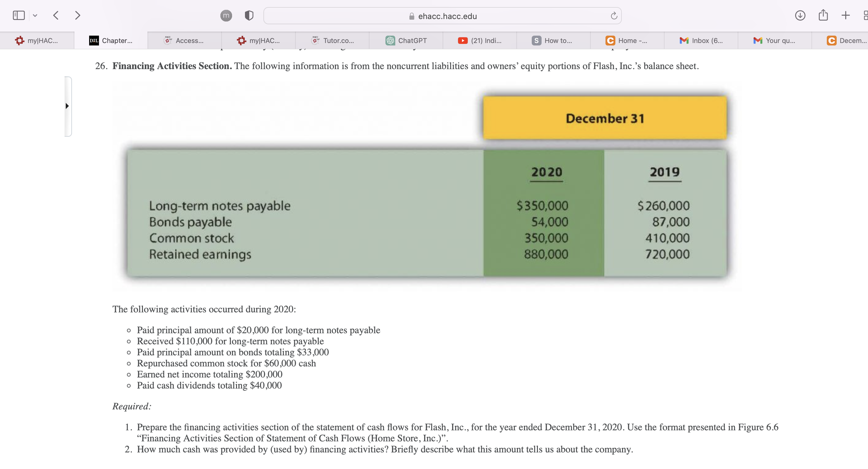
Task: Open the Your qu... Gmail tab
Action: point(775,41)
